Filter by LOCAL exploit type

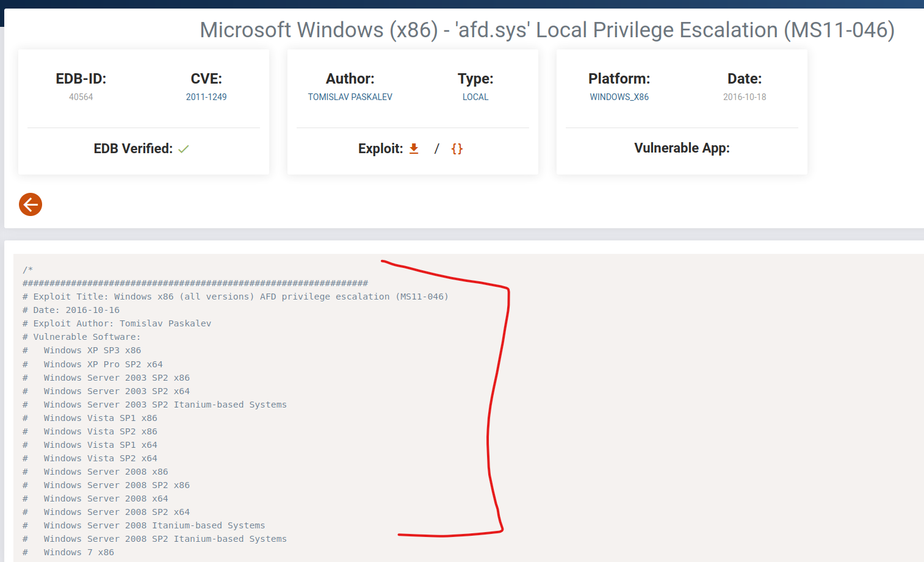(475, 97)
